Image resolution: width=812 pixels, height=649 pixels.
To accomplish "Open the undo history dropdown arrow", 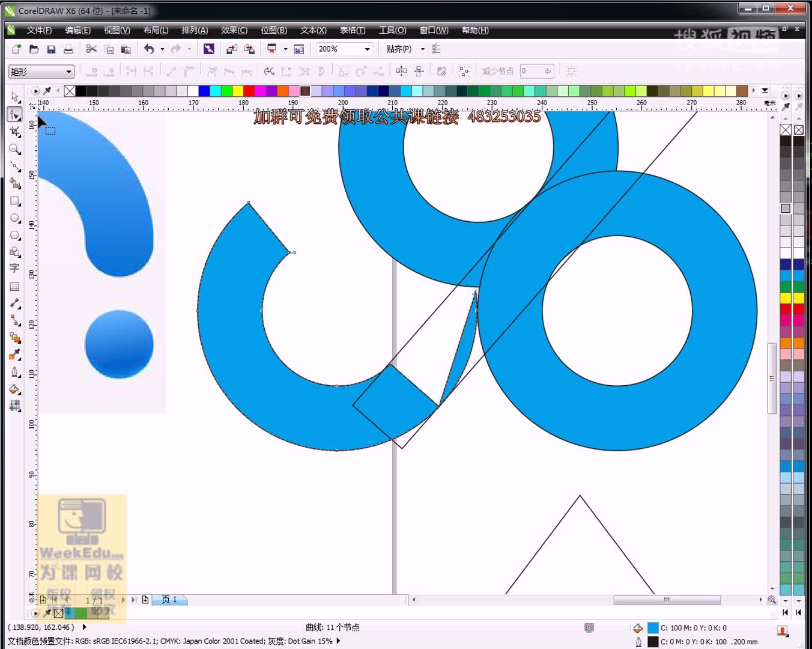I will pyautogui.click(x=162, y=49).
